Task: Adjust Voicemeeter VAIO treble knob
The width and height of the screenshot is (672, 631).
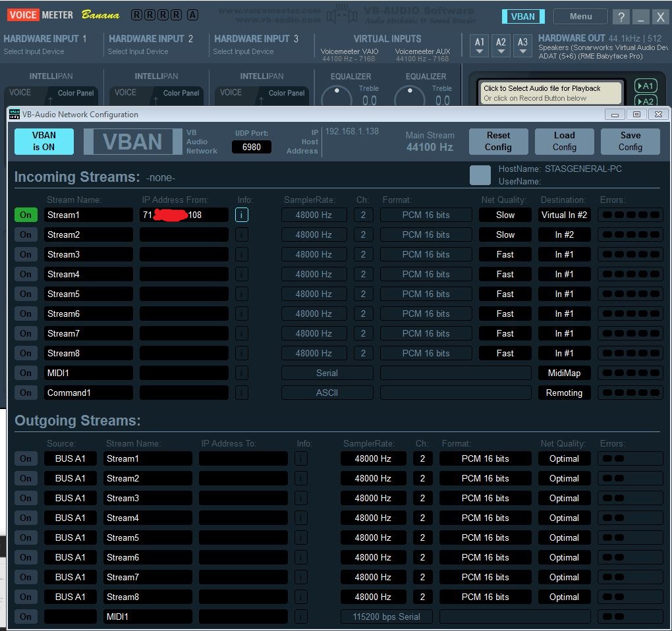Action: [337, 96]
